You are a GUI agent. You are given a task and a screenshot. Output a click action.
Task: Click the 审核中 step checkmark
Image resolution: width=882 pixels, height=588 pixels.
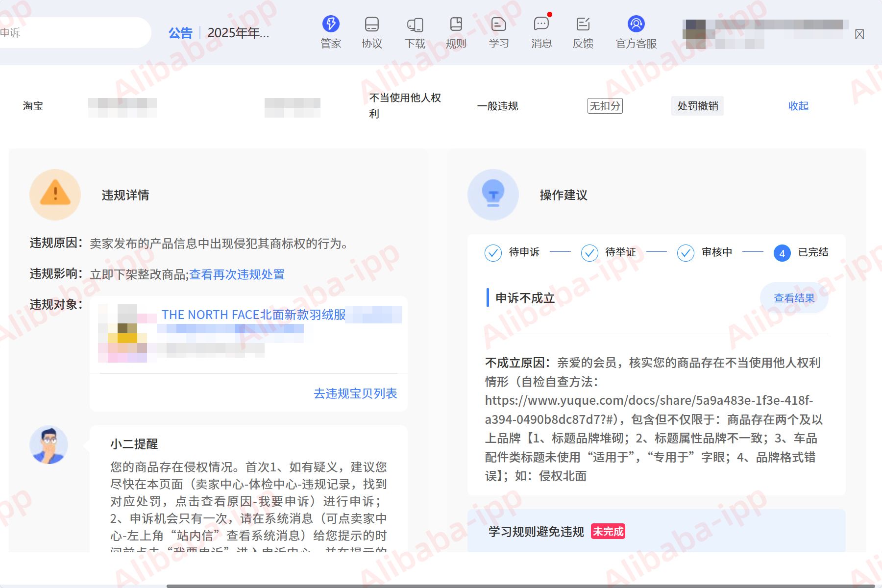[686, 253]
